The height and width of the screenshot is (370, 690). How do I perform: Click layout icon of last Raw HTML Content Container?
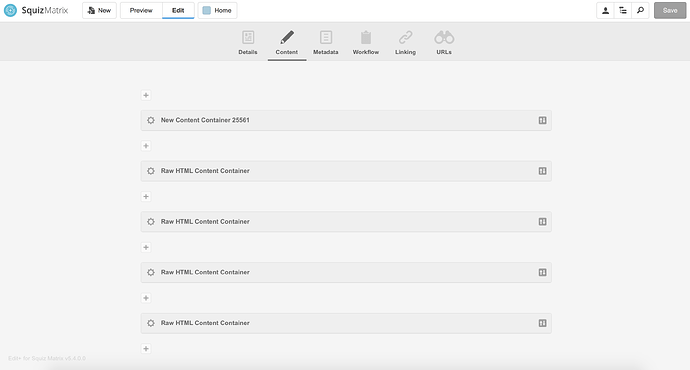[x=543, y=323]
